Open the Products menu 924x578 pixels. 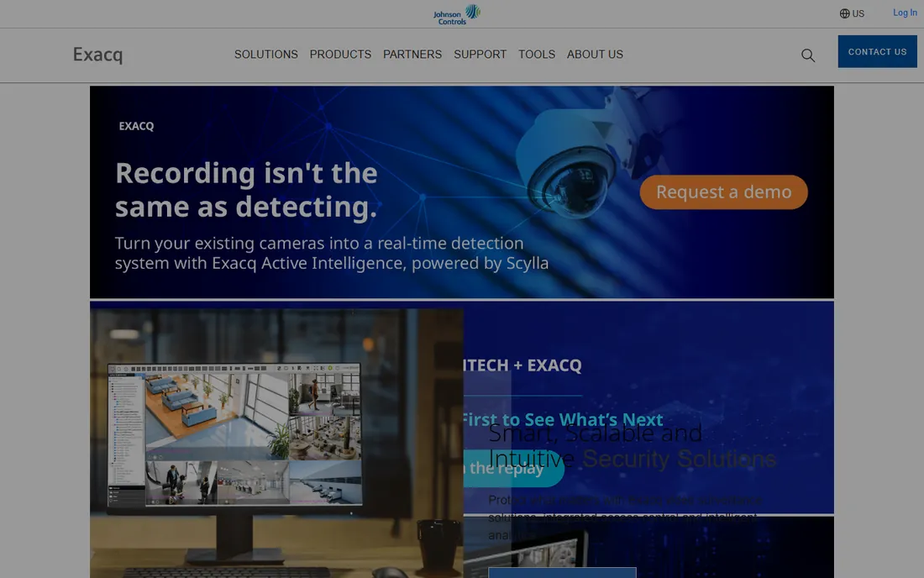click(x=340, y=55)
